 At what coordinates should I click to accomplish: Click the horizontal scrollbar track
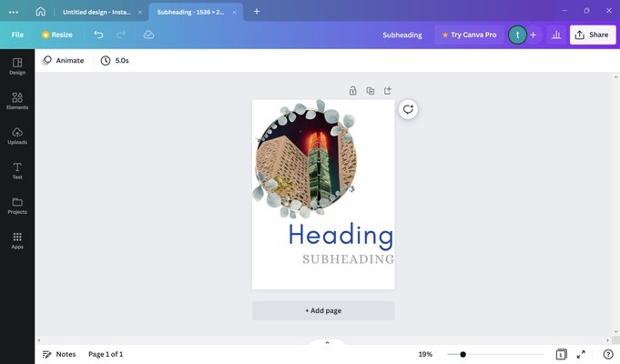323,340
